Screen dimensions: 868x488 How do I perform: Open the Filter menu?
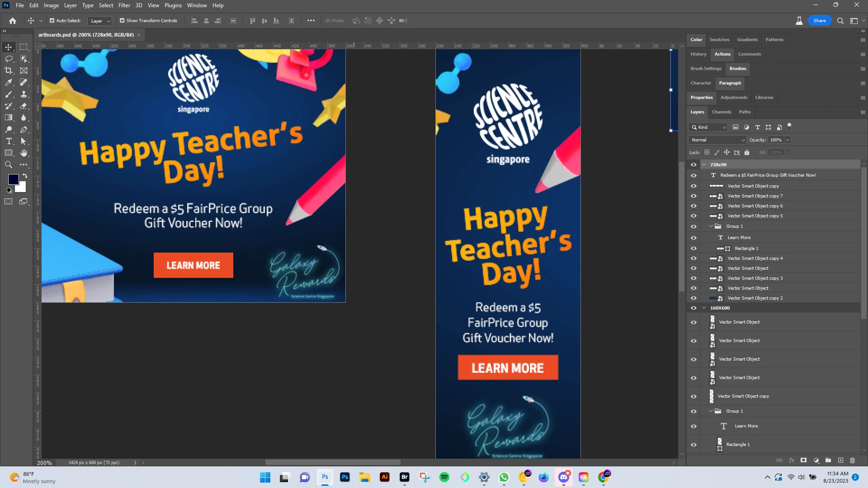(124, 5)
